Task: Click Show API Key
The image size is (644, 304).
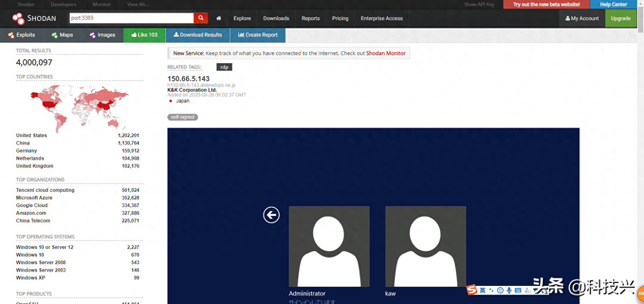Action: coord(479,4)
